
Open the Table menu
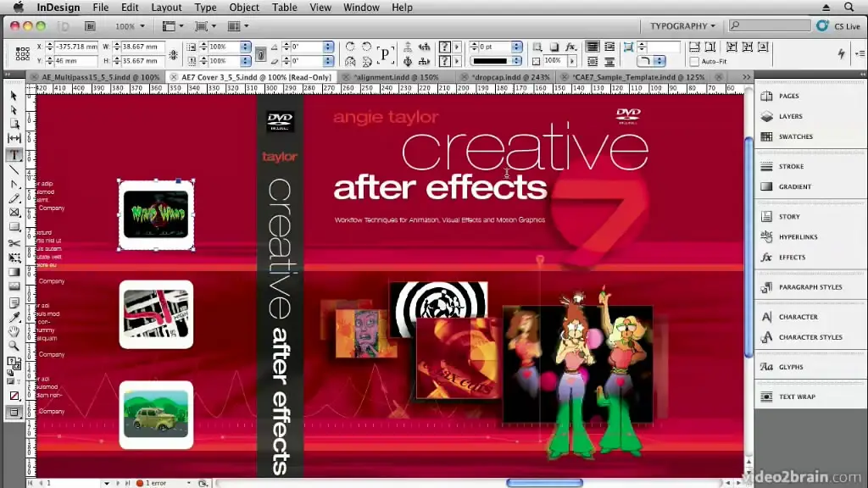click(285, 7)
